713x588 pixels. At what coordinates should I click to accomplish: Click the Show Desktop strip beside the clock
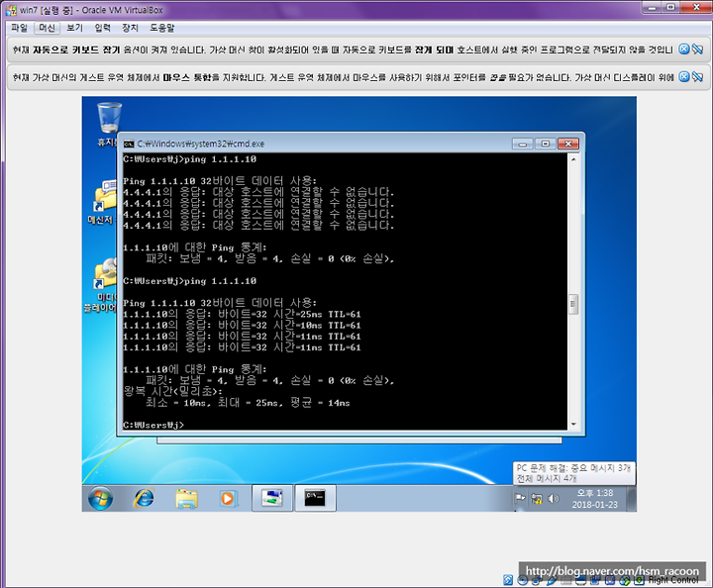tap(631, 499)
